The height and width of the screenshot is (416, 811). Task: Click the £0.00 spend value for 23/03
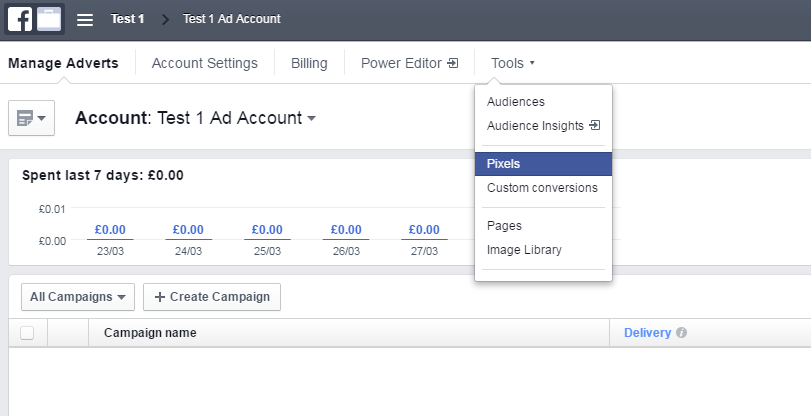tap(110, 230)
